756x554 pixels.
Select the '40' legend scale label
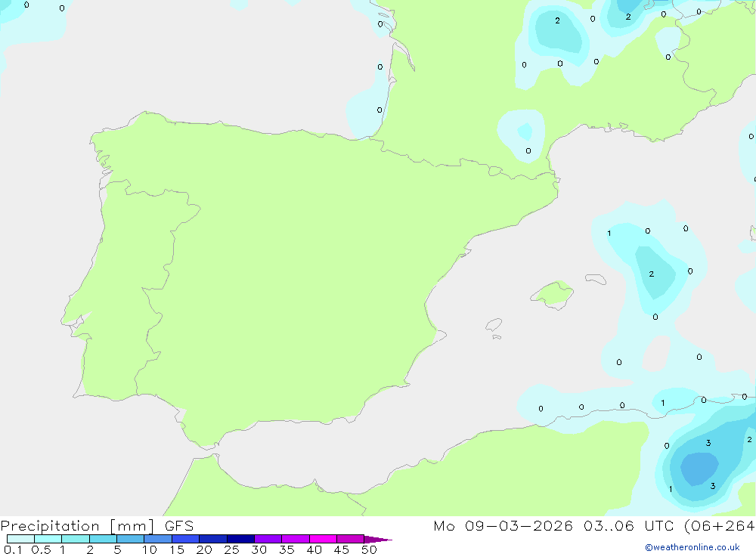tap(314, 549)
